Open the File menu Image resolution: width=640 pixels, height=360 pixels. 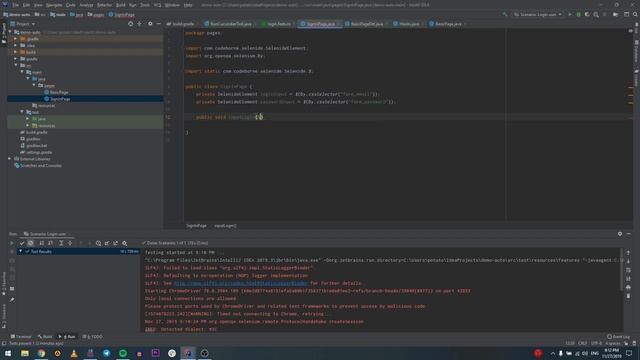pyautogui.click(x=16, y=5)
